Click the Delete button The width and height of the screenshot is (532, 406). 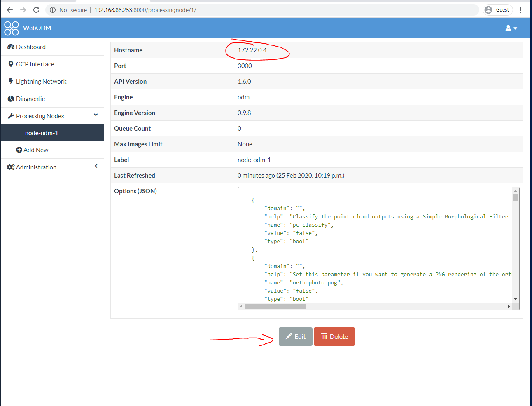[x=334, y=336]
